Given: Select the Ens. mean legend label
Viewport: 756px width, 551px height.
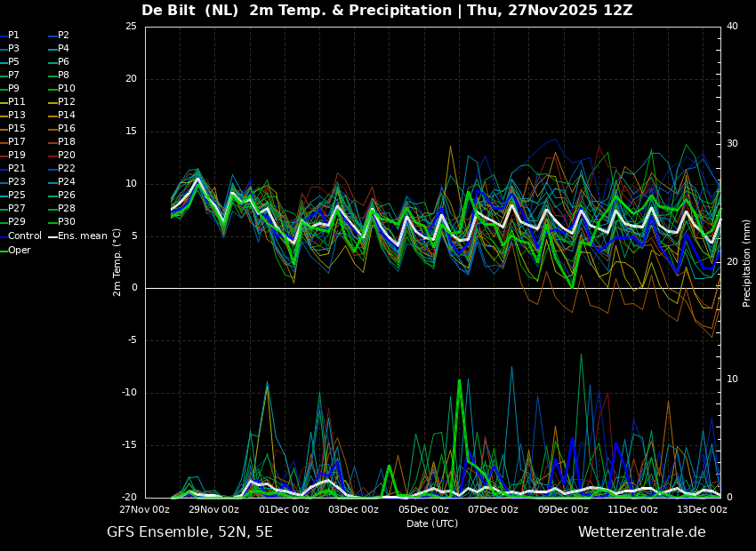Looking at the screenshot, I should (x=83, y=236).
